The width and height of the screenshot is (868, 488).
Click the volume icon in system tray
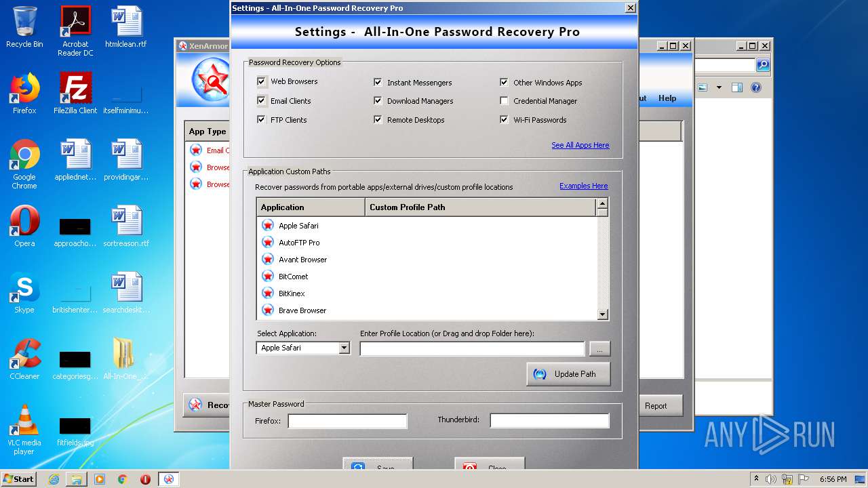tap(770, 479)
